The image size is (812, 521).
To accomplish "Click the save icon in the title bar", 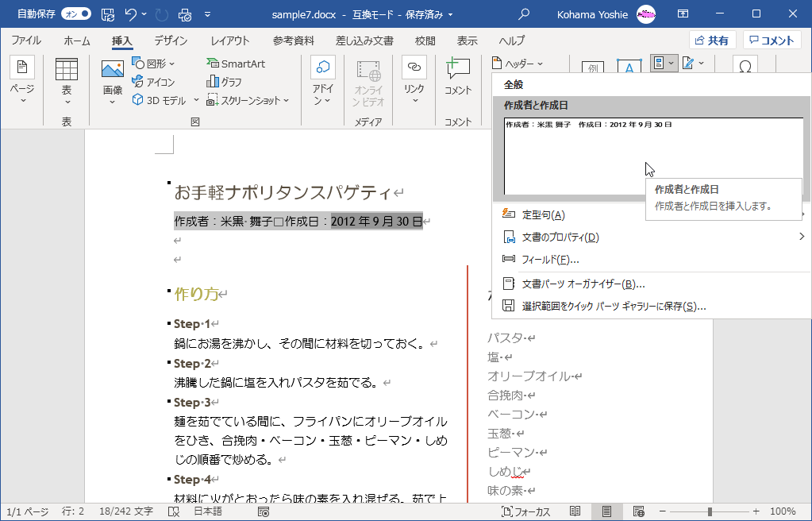I will click(x=108, y=14).
